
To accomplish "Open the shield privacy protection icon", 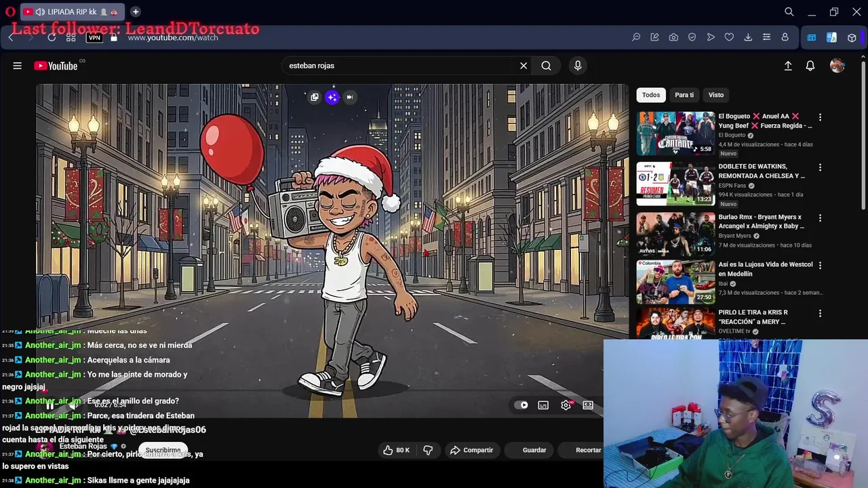I will 692,37.
